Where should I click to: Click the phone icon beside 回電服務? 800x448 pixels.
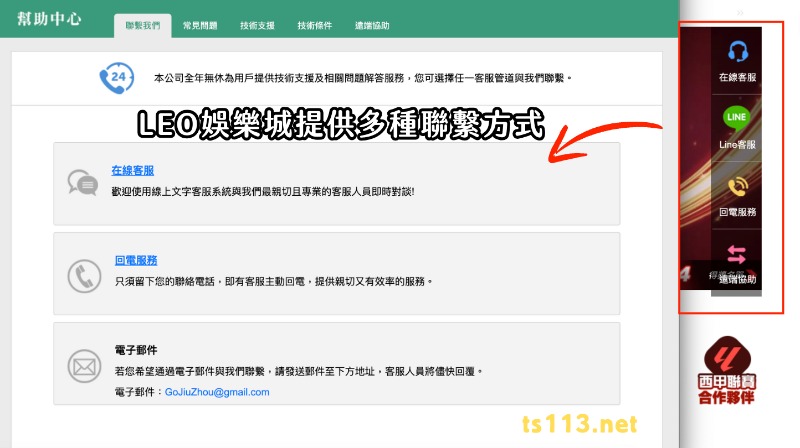click(84, 276)
